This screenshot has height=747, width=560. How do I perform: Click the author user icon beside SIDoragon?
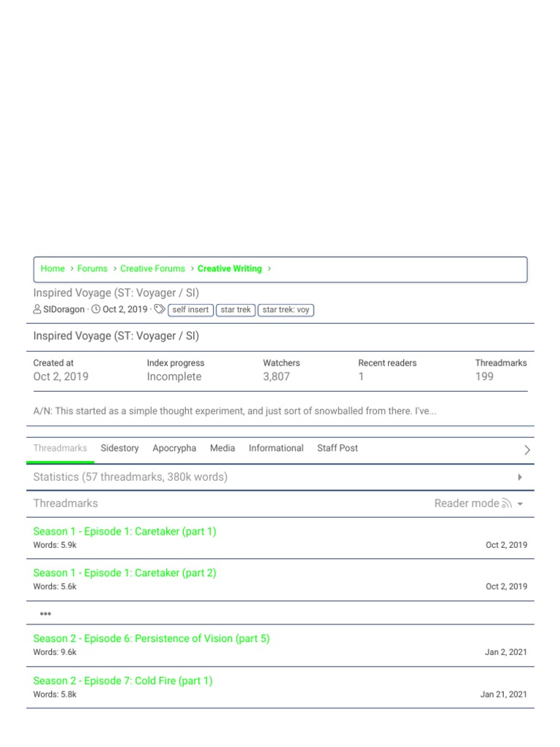[37, 310]
